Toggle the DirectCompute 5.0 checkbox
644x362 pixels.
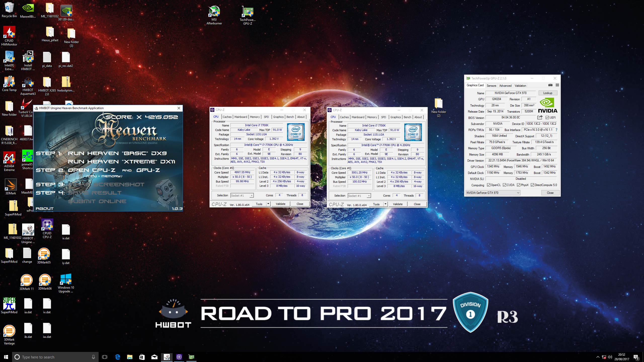tap(532, 185)
